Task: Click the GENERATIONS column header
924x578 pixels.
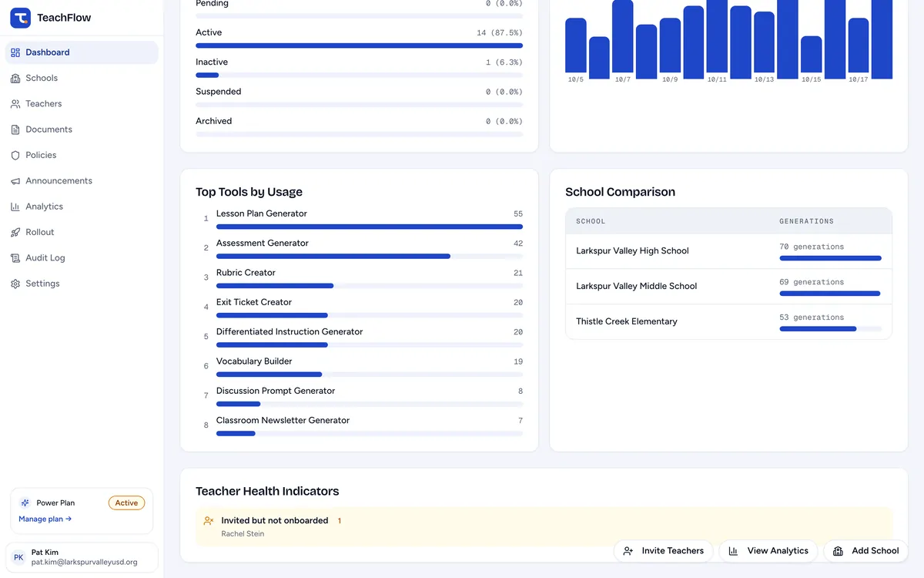Action: [806, 221]
